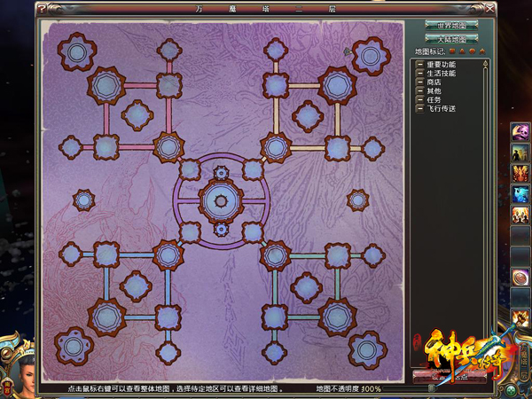Click the right-click hint text below the map

point(175,389)
